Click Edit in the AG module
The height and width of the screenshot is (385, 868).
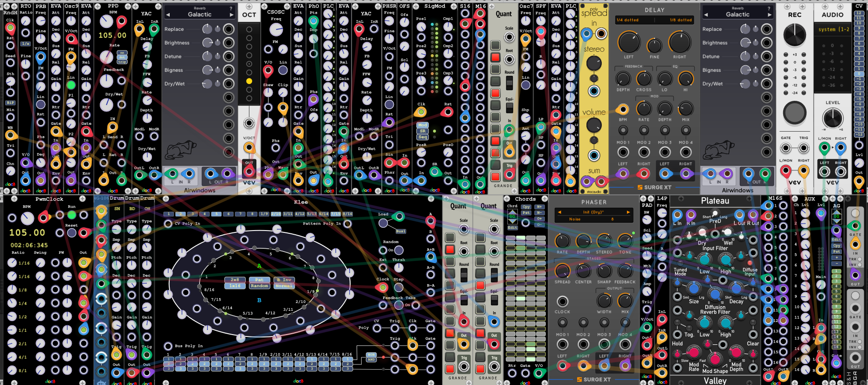pyautogui.click(x=837, y=240)
